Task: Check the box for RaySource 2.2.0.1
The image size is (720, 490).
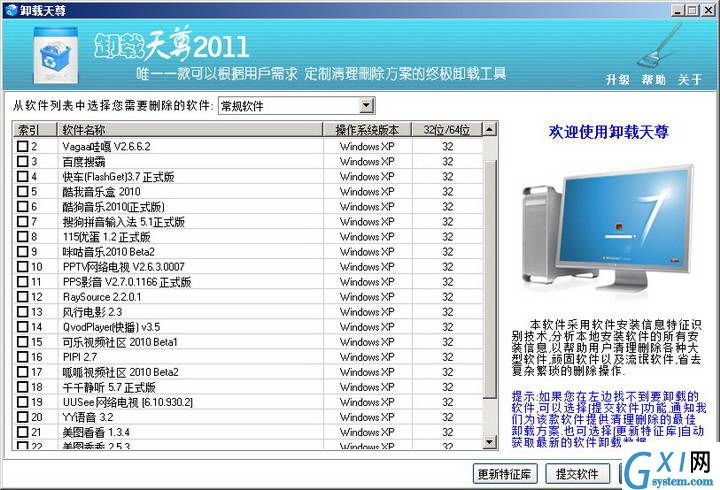Action: click(x=22, y=297)
